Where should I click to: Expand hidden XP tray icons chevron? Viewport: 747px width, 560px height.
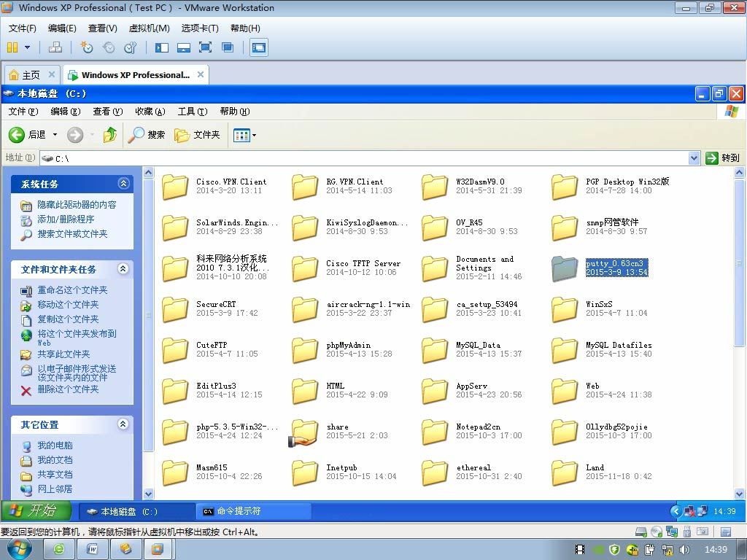[x=676, y=511]
